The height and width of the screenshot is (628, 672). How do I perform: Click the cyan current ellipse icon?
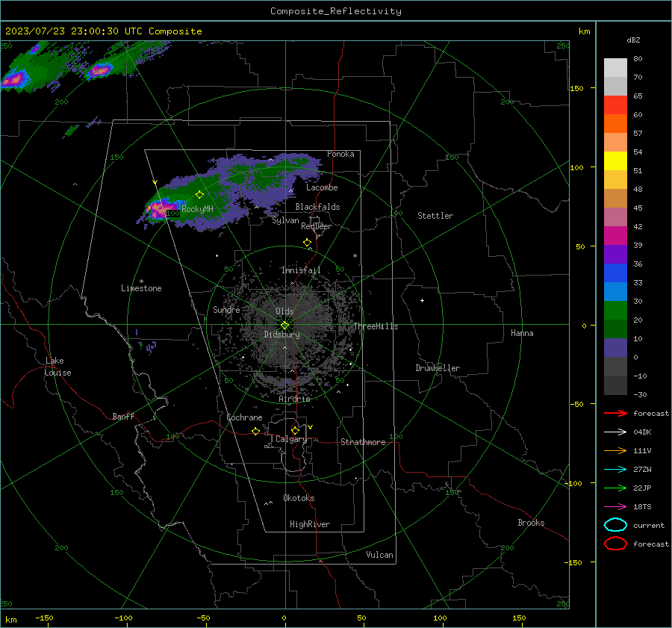(615, 525)
